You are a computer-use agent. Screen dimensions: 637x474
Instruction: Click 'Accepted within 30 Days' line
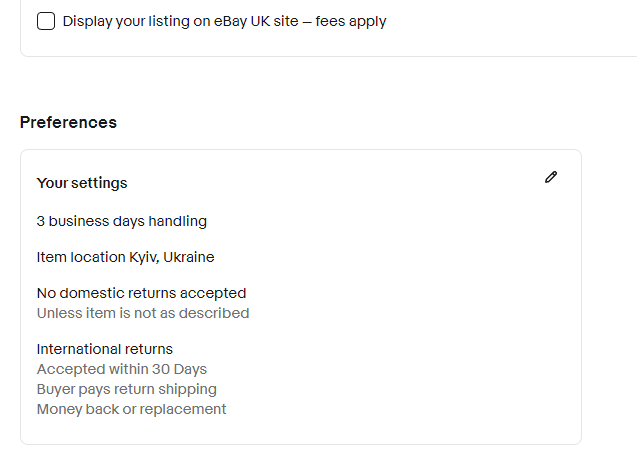[121, 369]
